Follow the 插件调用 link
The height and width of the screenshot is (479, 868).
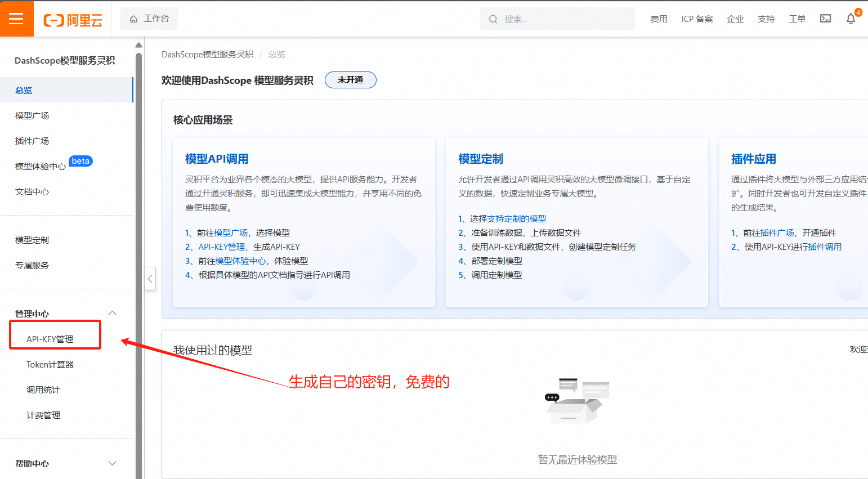[825, 247]
